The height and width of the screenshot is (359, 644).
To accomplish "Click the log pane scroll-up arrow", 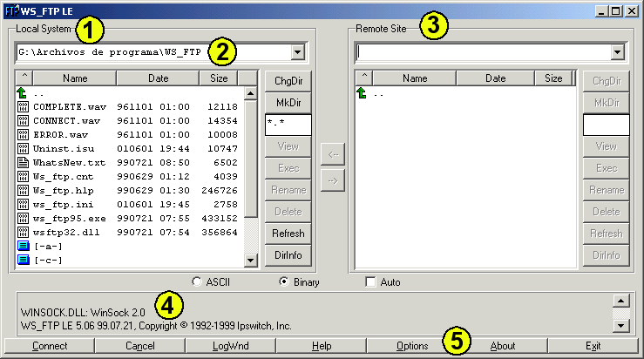I will click(621, 301).
